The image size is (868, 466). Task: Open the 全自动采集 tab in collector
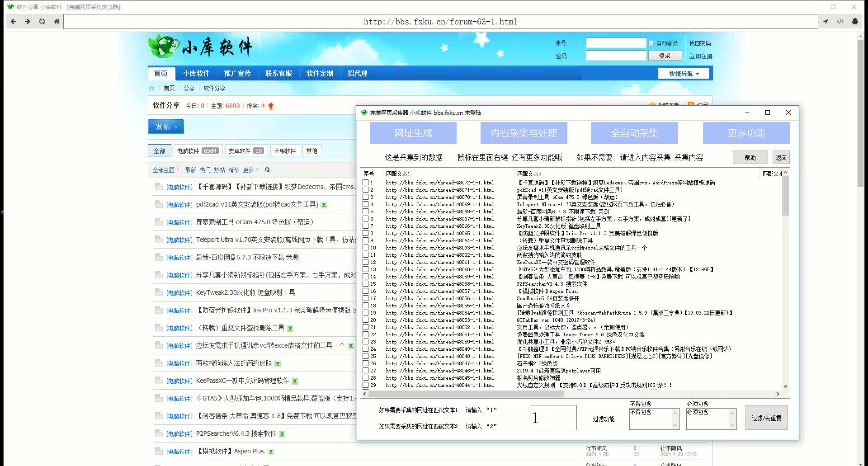(635, 133)
